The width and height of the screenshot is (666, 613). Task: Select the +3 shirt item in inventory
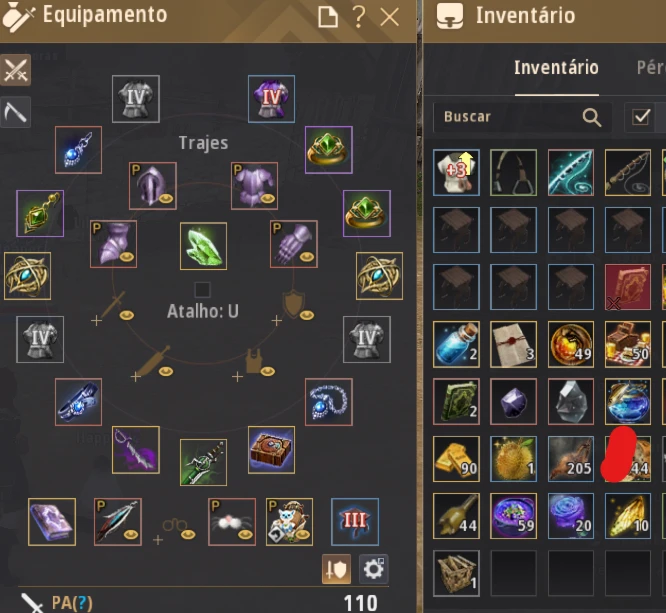pyautogui.click(x=456, y=172)
